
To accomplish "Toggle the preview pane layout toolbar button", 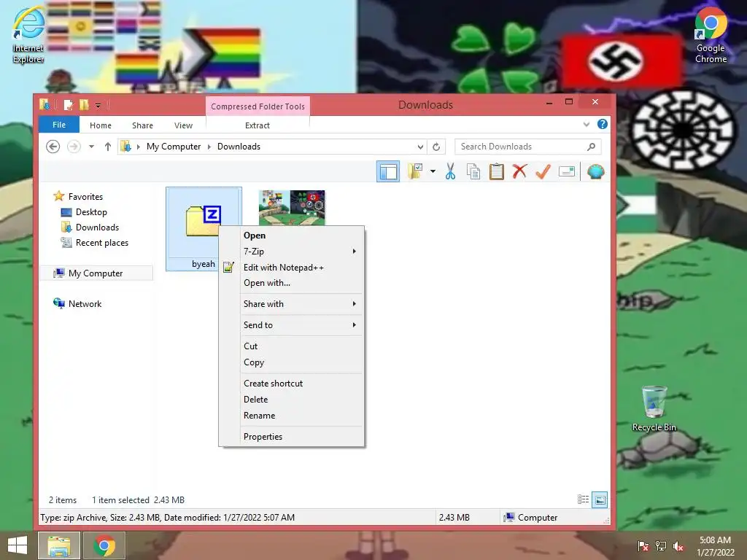I will (x=388, y=171).
